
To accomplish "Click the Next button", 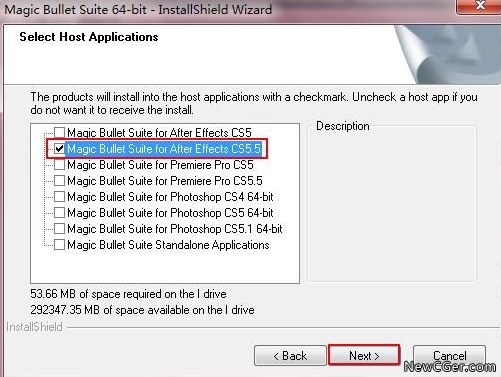I will click(364, 355).
